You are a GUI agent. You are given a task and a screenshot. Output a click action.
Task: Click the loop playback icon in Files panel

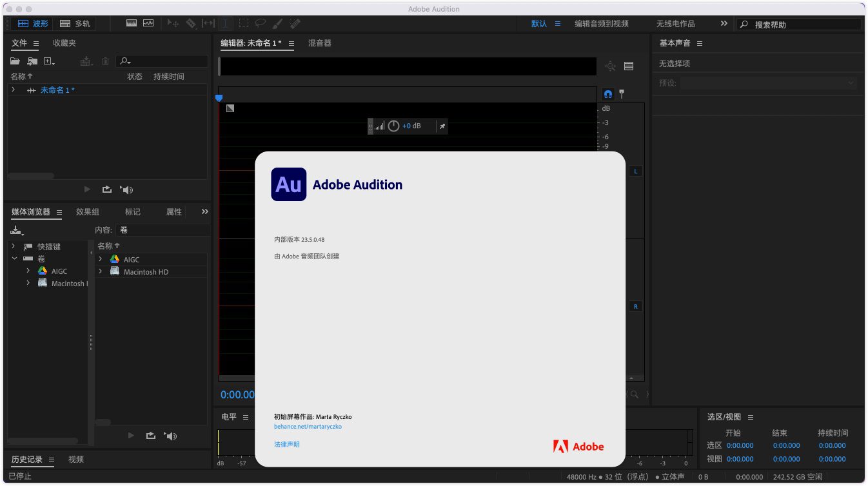(x=107, y=190)
